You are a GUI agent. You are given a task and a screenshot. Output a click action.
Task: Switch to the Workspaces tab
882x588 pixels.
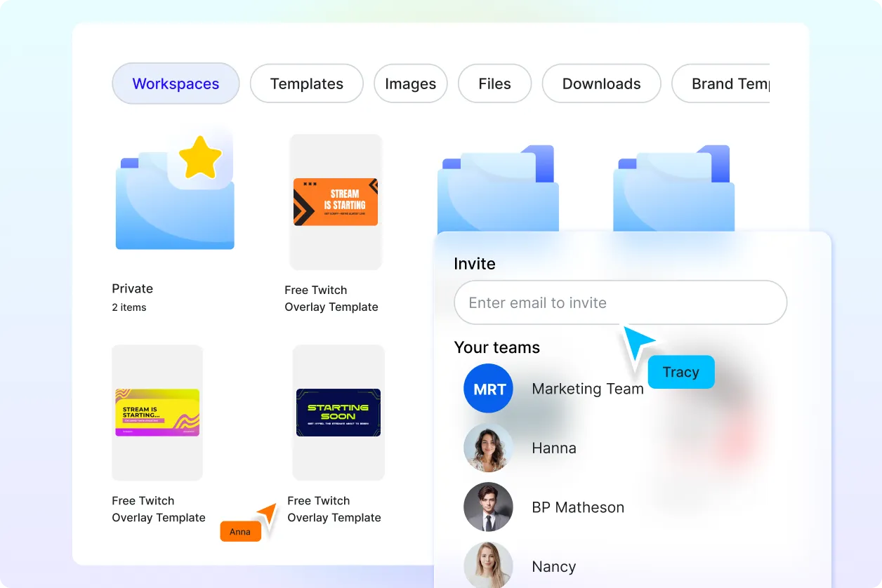pyautogui.click(x=176, y=83)
